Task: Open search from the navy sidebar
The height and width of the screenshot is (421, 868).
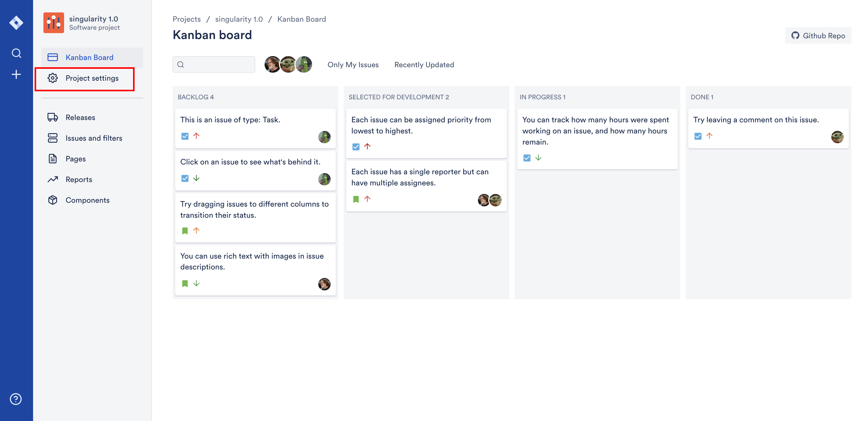Action: coord(16,53)
